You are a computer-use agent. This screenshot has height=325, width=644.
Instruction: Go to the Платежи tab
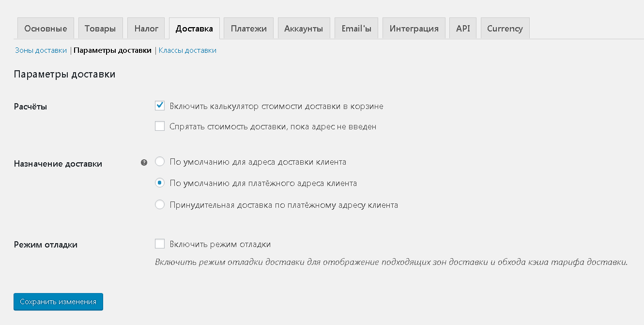click(x=249, y=28)
